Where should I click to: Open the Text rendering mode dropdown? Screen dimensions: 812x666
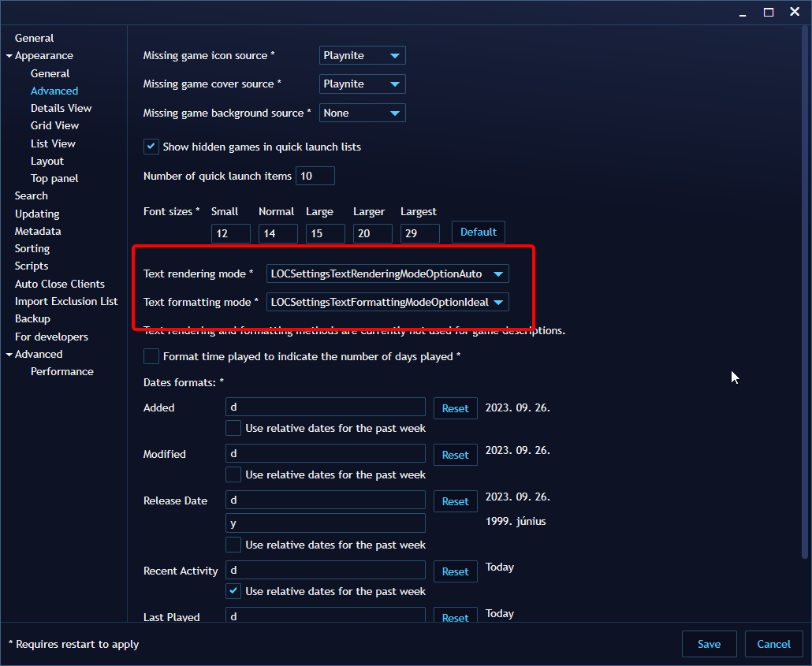pos(386,273)
